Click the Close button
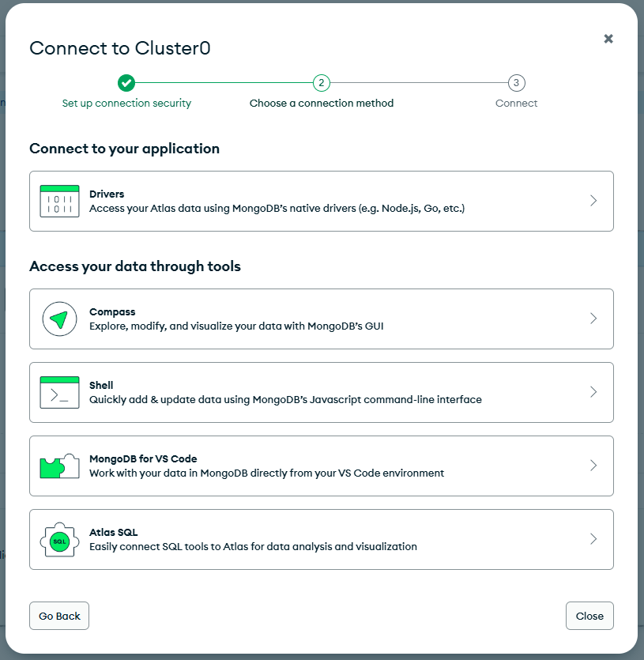This screenshot has width=644, height=660. point(589,616)
